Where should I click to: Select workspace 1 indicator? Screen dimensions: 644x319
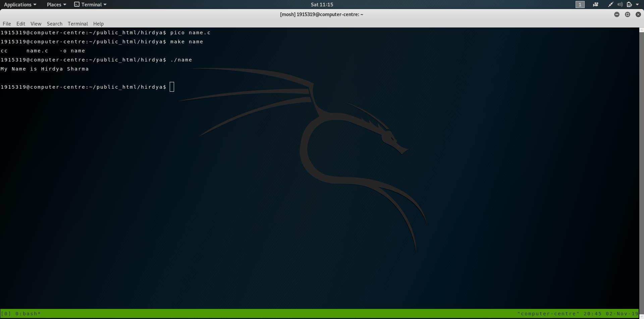[580, 4]
